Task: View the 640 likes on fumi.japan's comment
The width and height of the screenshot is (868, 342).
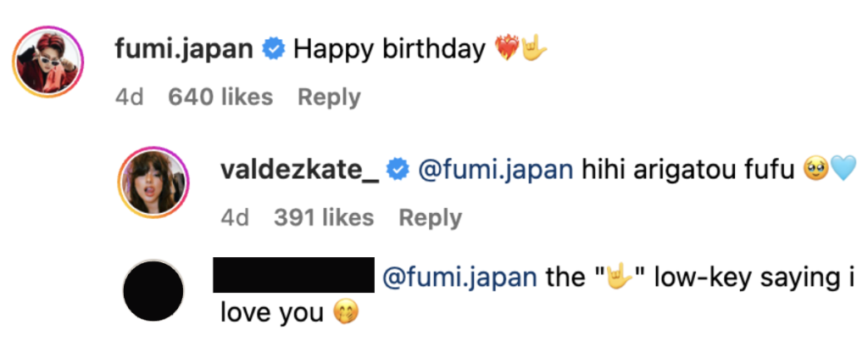Action: pyautogui.click(x=220, y=97)
